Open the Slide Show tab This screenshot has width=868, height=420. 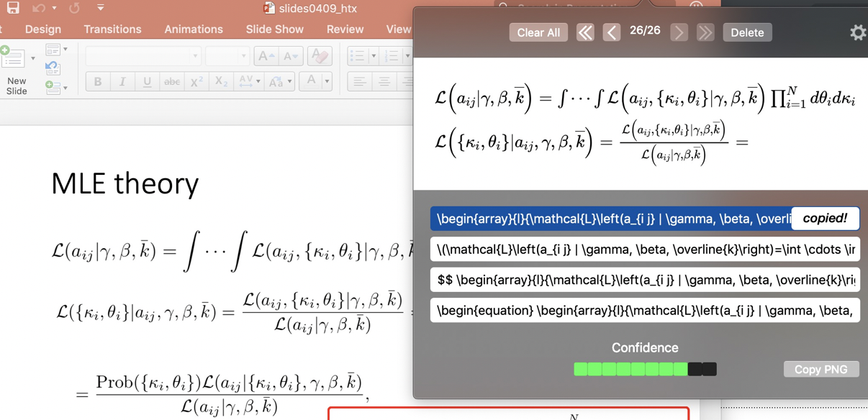tap(275, 29)
